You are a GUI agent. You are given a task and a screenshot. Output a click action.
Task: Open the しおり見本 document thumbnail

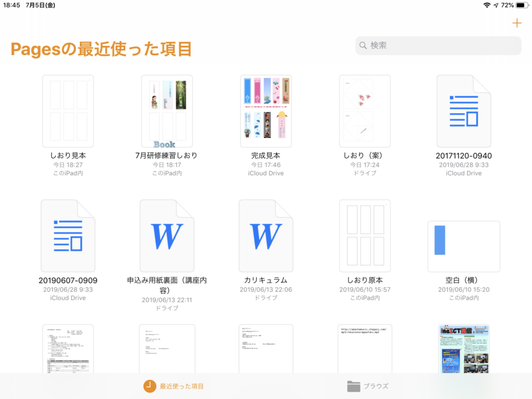coord(68,111)
